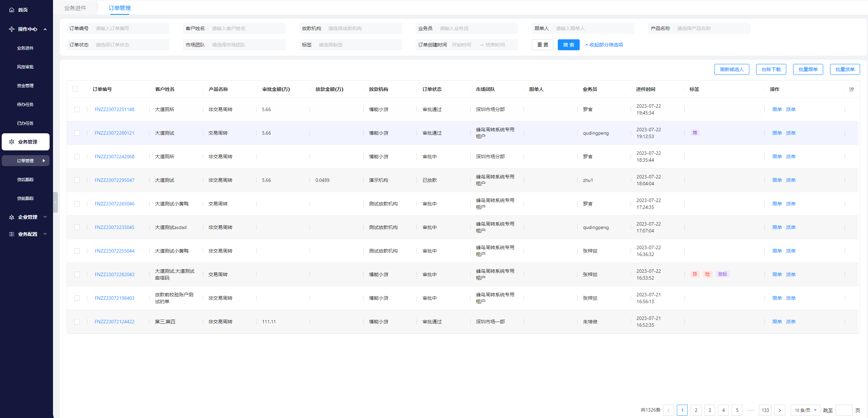Switch to the 业务进件 tab
The width and height of the screenshot is (868, 418).
(x=75, y=8)
